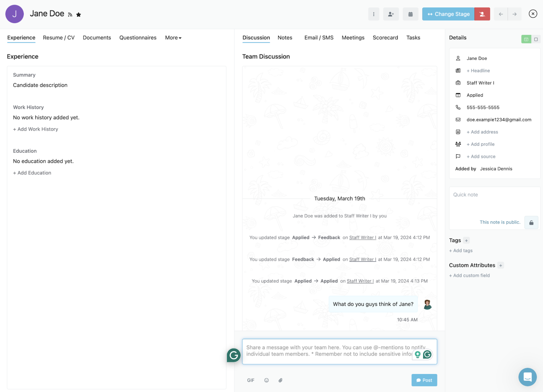This screenshot has height=392, width=543.
Task: Click inside the team discussion message field
Action: (x=339, y=351)
